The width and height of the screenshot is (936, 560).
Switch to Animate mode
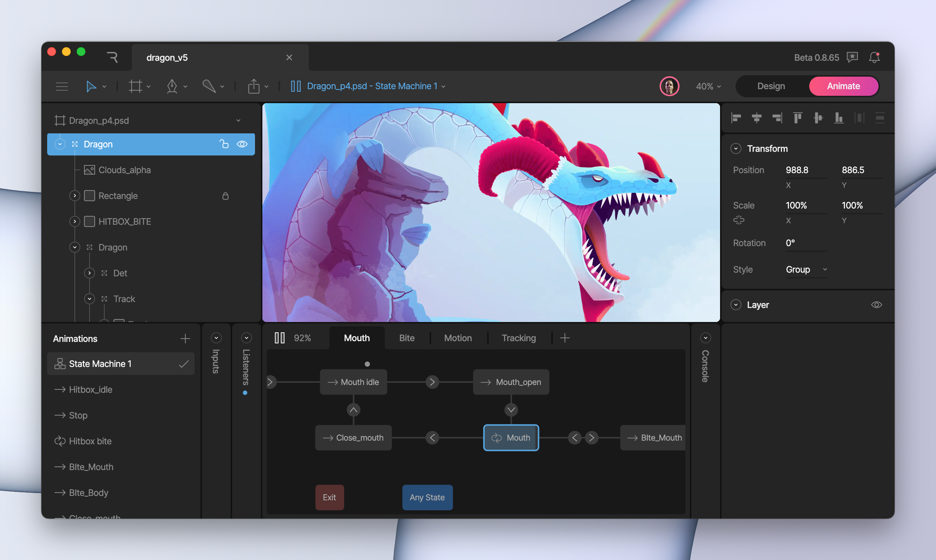click(x=844, y=86)
